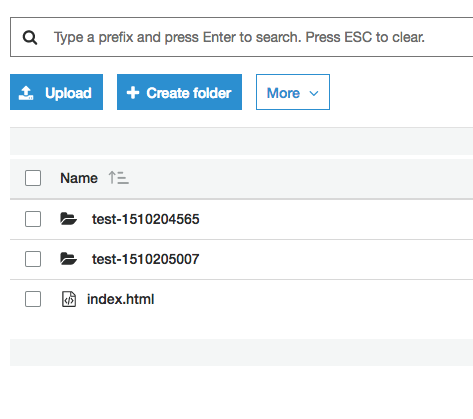Click the folder icon for test-1510205007
This screenshot has width=473, height=419.
(x=68, y=259)
